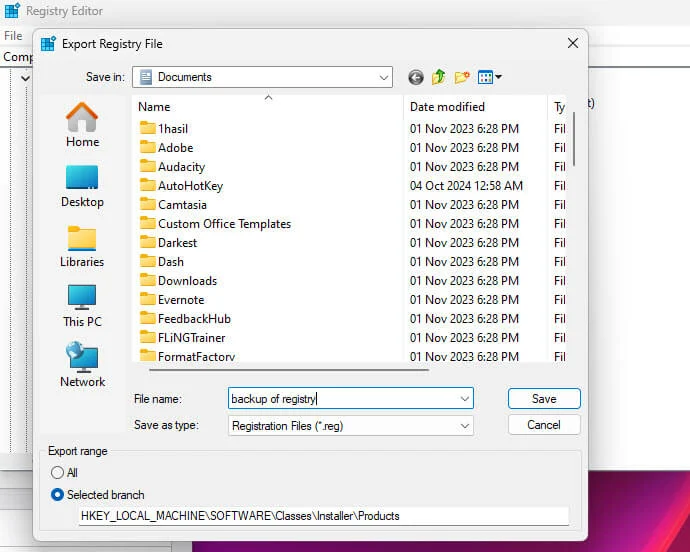The height and width of the screenshot is (552, 690).
Task: Select the All export range option
Action: [57, 472]
